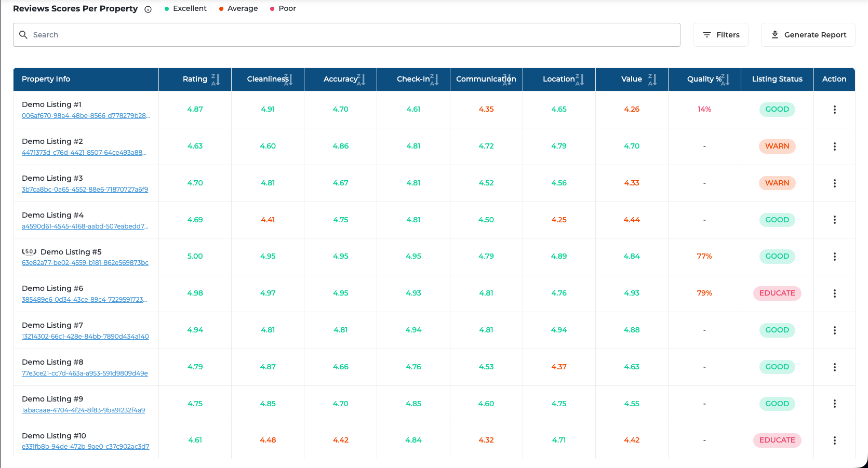Open Demo Listing #7 ID link
The height and width of the screenshot is (468, 868).
85,337
